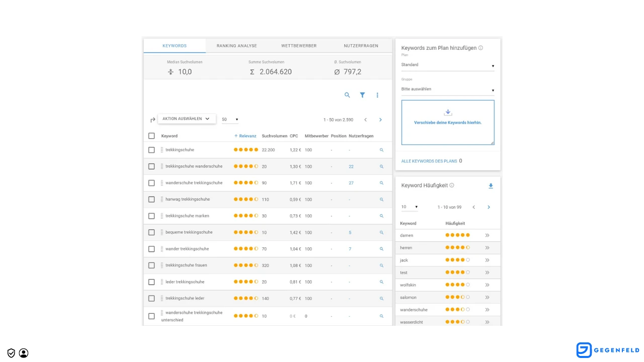Add keyword herren using double arrow

click(487, 248)
